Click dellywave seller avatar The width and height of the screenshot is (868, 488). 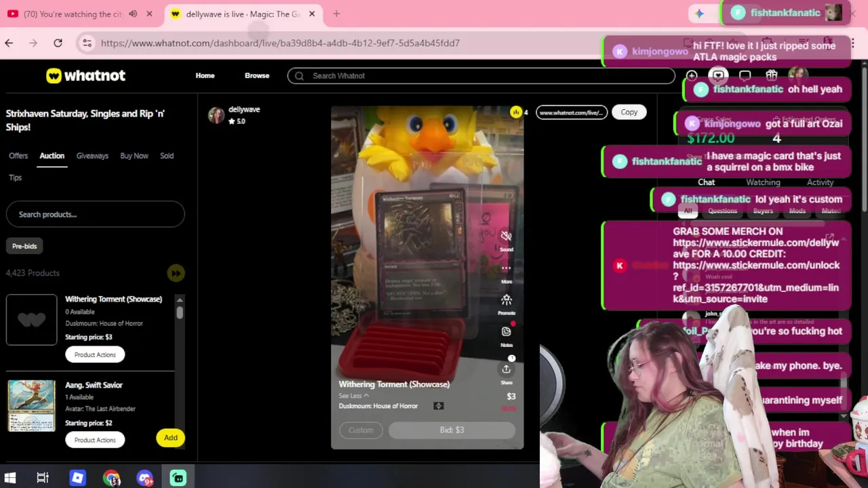[216, 115]
